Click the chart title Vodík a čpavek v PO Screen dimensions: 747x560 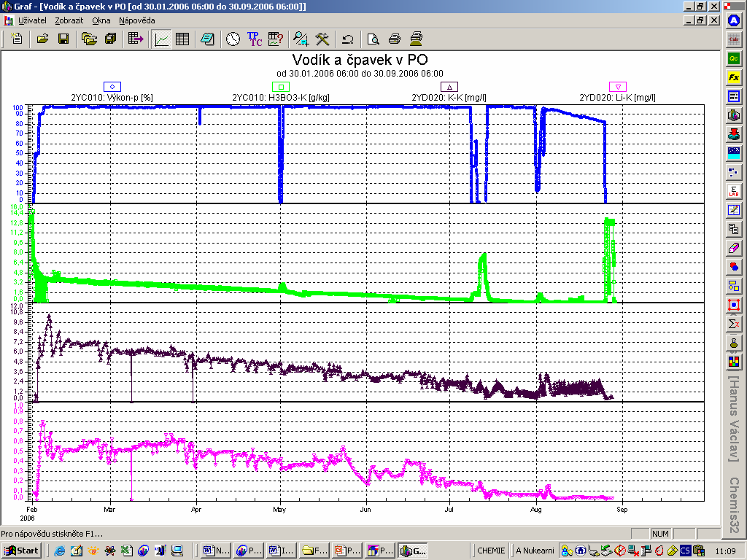360,60
